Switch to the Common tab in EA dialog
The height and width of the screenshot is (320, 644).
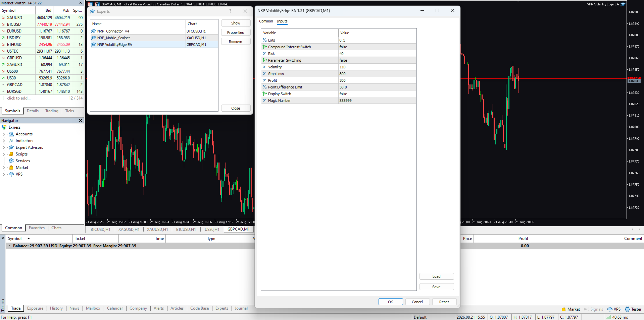coord(266,21)
